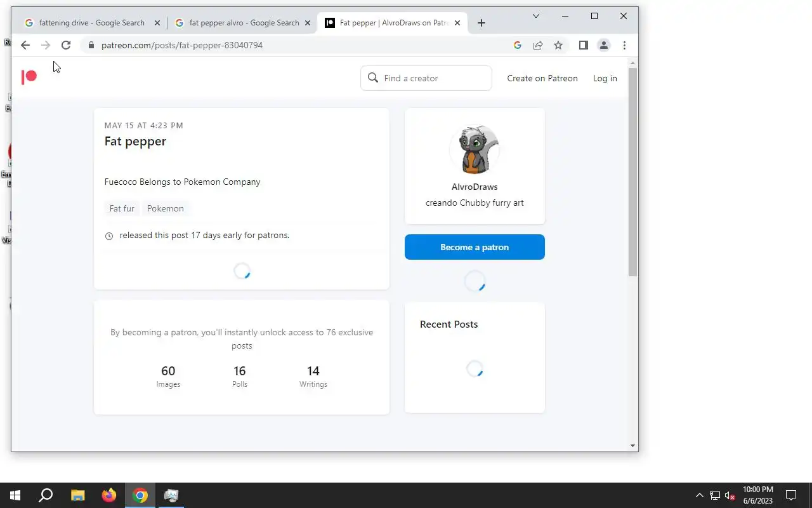Click Chrome icon in taskbar
Screen dimensions: 812x508
click(140, 495)
